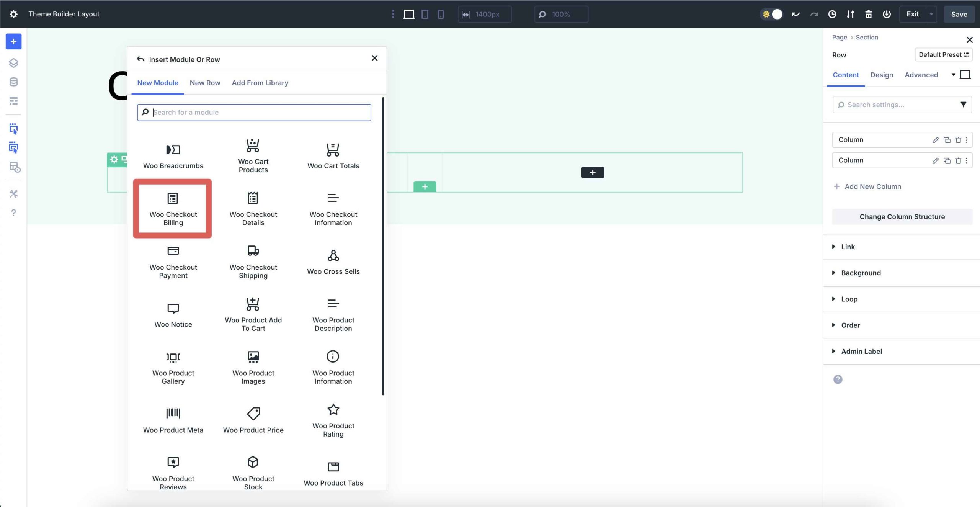Image resolution: width=980 pixels, height=507 pixels.
Task: Open the Design tab in Section settings
Action: tap(881, 75)
